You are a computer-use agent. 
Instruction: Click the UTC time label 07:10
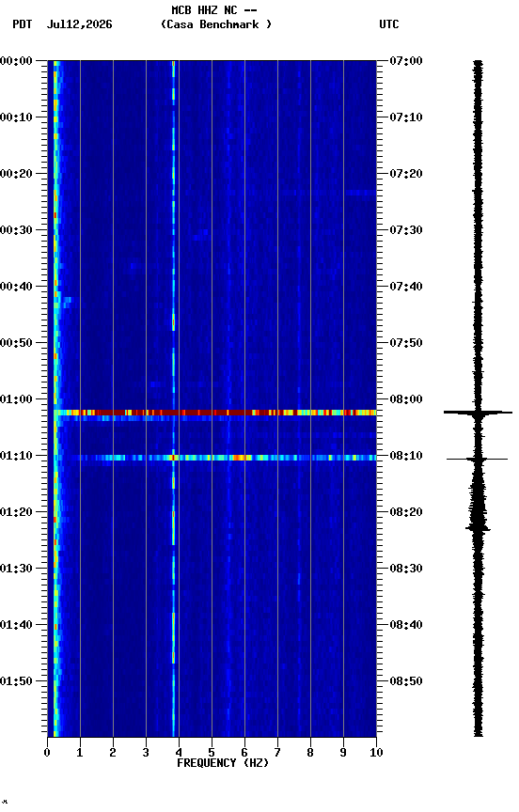(406, 117)
